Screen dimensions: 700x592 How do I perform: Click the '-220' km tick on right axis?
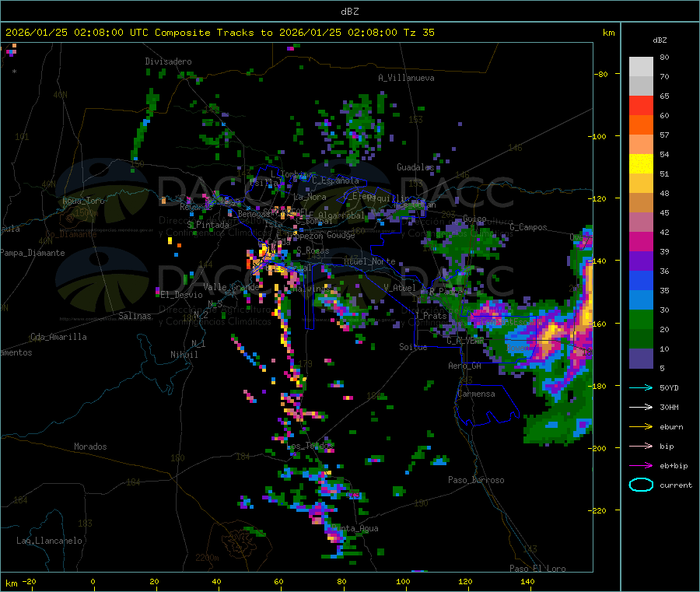pos(597,510)
